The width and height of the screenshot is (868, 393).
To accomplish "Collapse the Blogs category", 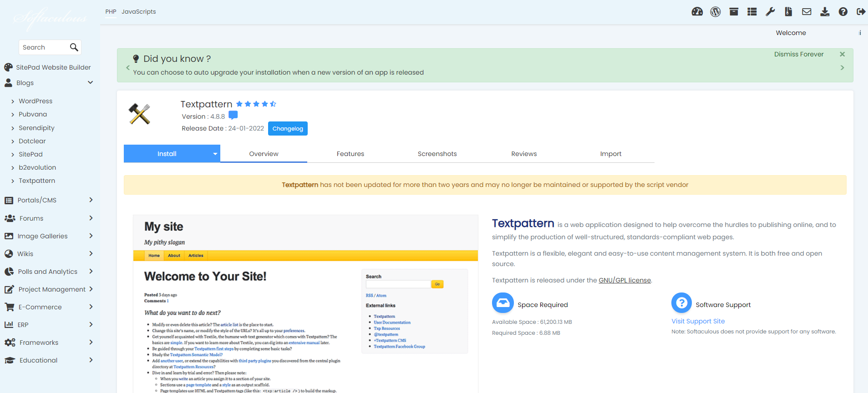I will point(90,83).
